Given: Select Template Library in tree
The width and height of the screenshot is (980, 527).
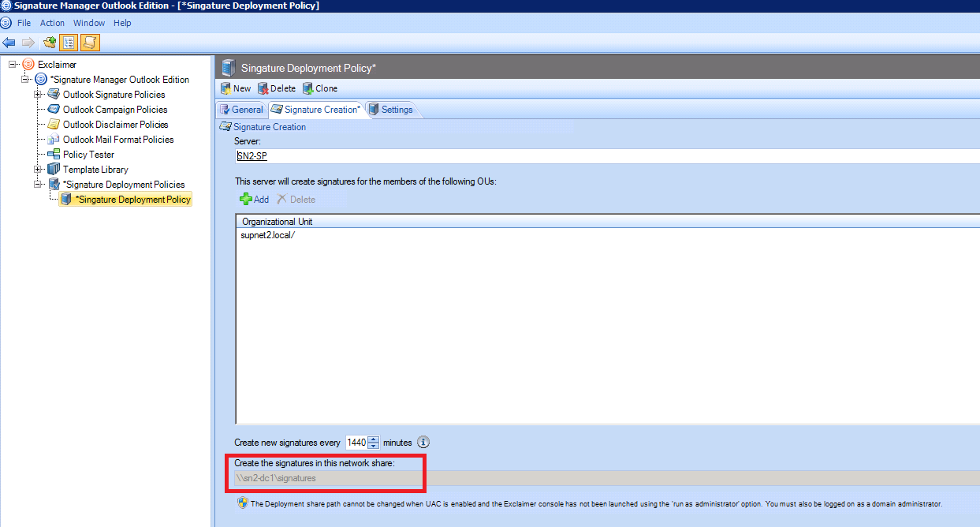Looking at the screenshot, I should click(95, 170).
